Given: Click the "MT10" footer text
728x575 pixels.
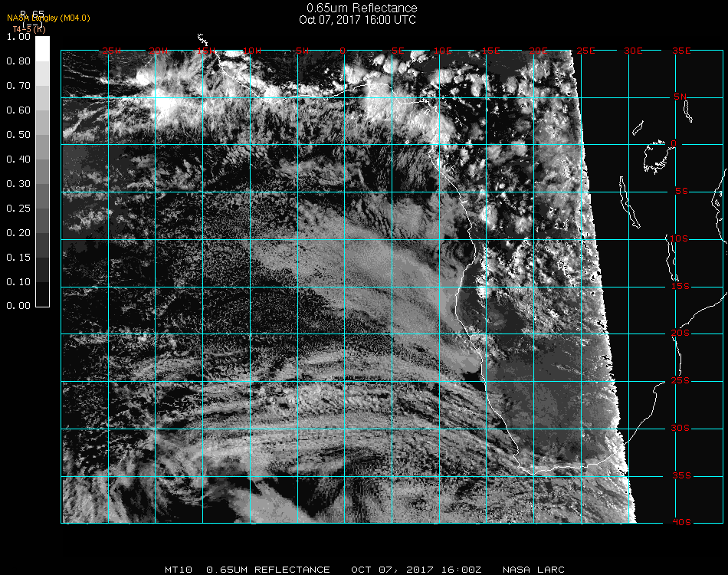Looking at the screenshot, I should tap(179, 570).
